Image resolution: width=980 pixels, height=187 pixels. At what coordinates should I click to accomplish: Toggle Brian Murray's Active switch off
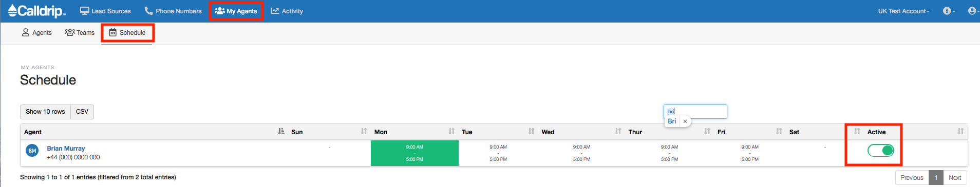(881, 150)
